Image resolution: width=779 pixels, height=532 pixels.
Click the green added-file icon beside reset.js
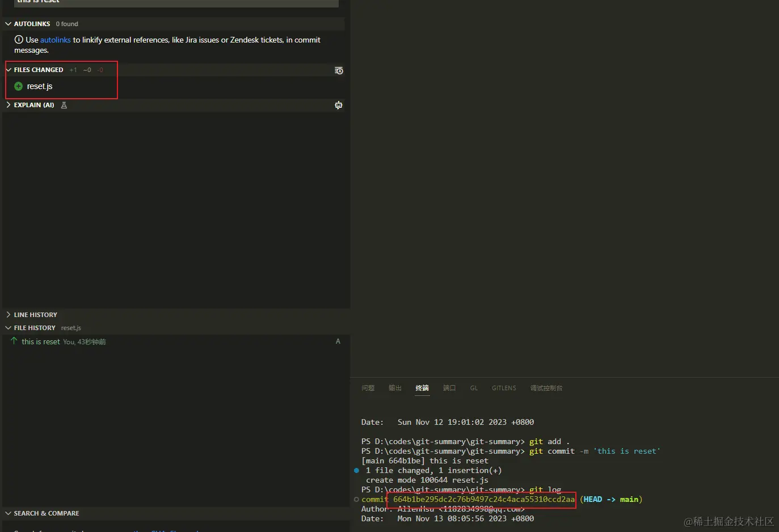[x=18, y=86]
